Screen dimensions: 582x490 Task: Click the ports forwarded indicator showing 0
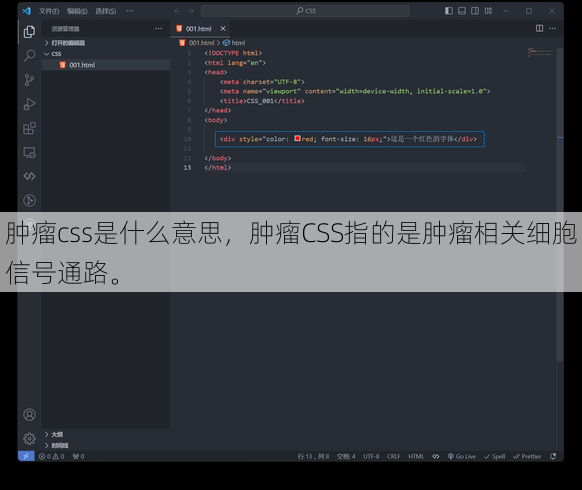point(78,456)
